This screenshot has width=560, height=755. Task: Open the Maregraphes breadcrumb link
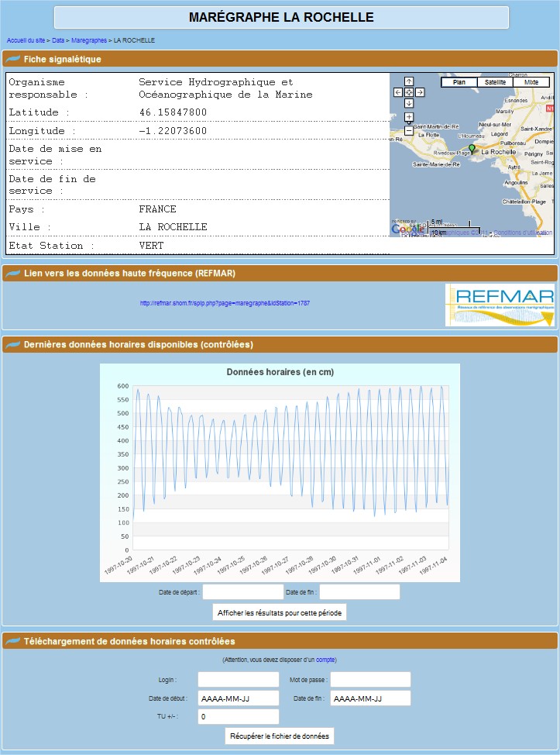tap(88, 40)
